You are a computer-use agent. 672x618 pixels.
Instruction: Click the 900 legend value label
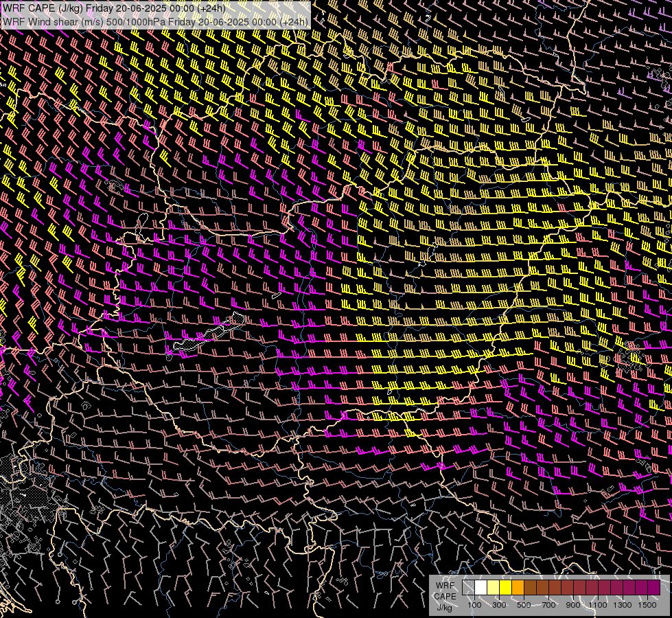tap(573, 605)
